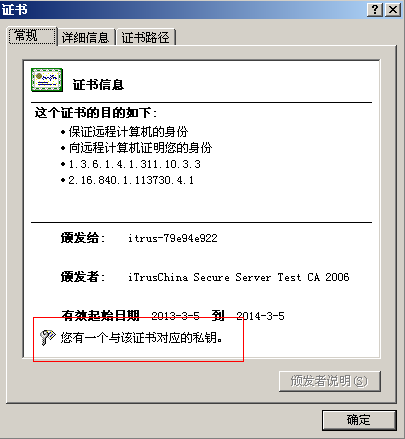This screenshot has height=439, width=405.
Task: Click the private key icon
Action: point(47,338)
